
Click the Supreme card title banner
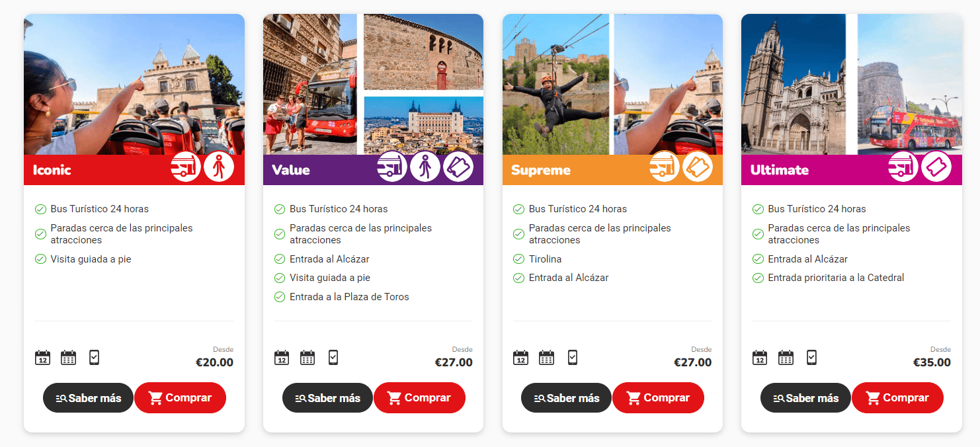point(612,170)
